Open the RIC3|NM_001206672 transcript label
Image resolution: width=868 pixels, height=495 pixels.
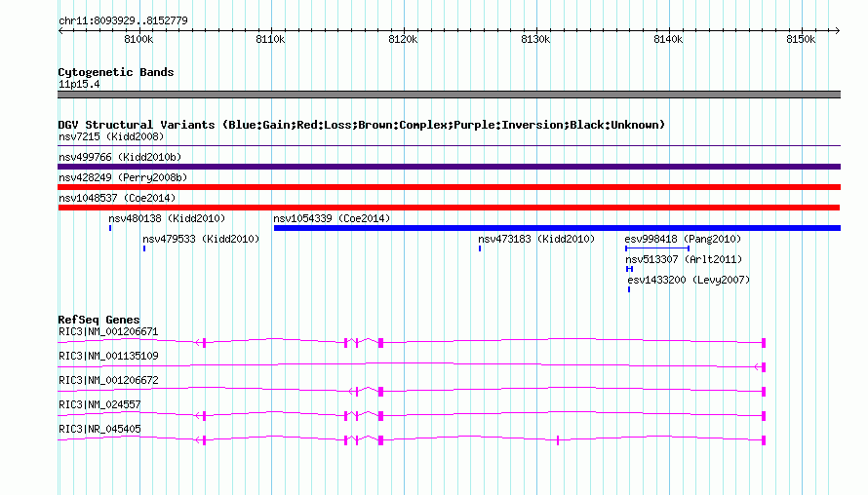(108, 380)
